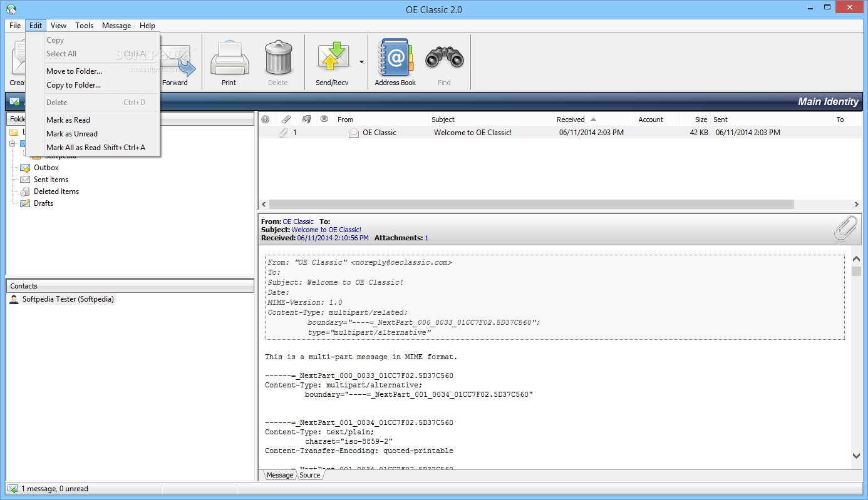Viewport: 868px width, 500px height.
Task: Open the Tools menu
Action: pos(85,26)
